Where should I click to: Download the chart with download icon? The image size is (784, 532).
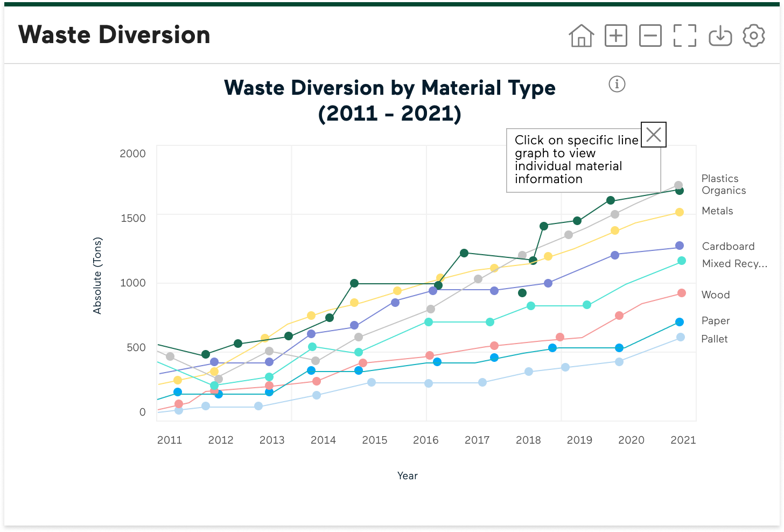(720, 36)
